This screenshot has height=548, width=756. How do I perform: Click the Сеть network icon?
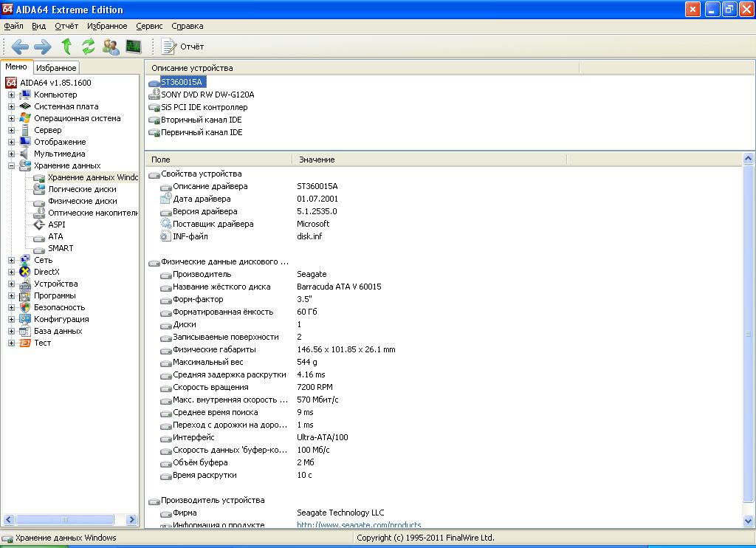point(25,260)
